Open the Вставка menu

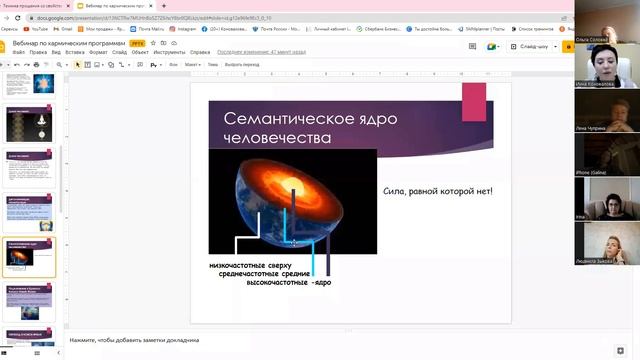tap(75, 52)
